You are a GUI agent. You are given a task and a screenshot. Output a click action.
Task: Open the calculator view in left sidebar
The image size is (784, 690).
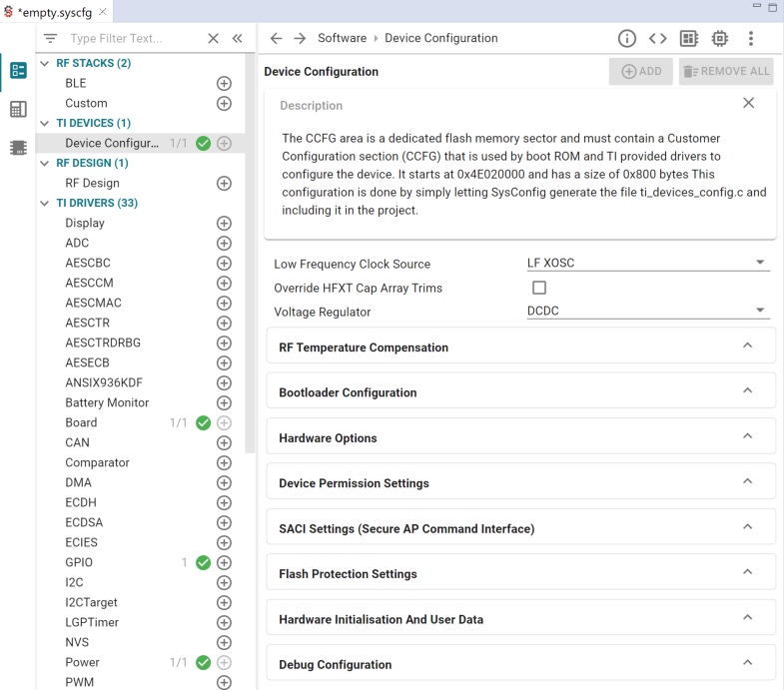coord(18,110)
